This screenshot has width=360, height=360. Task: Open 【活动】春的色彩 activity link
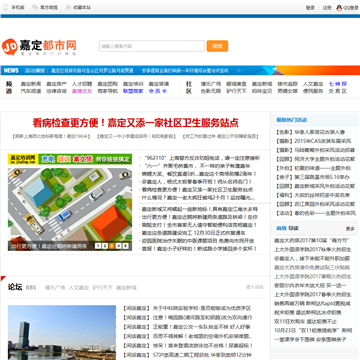point(315,213)
